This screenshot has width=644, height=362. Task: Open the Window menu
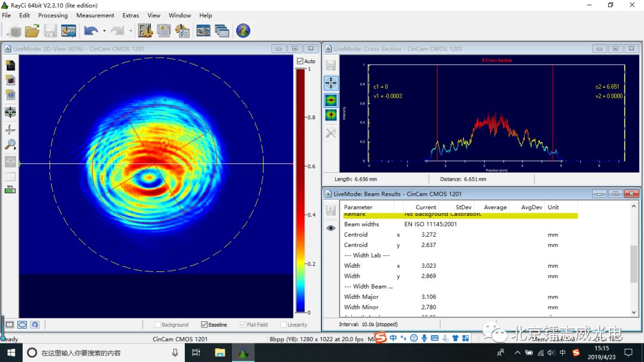(x=180, y=15)
